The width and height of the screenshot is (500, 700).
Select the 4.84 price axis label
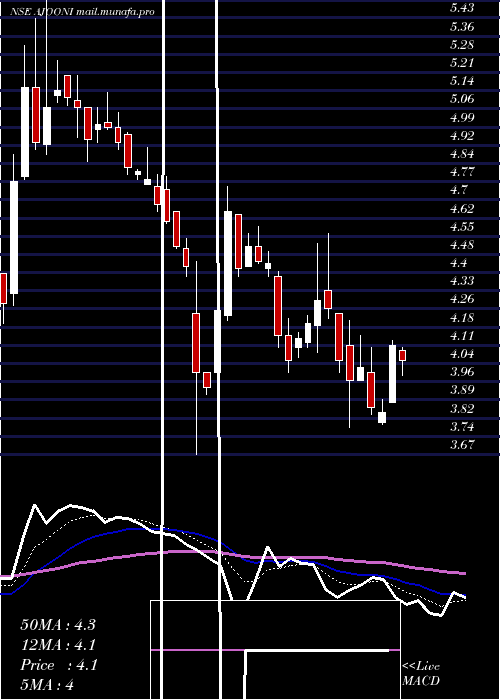click(462, 154)
